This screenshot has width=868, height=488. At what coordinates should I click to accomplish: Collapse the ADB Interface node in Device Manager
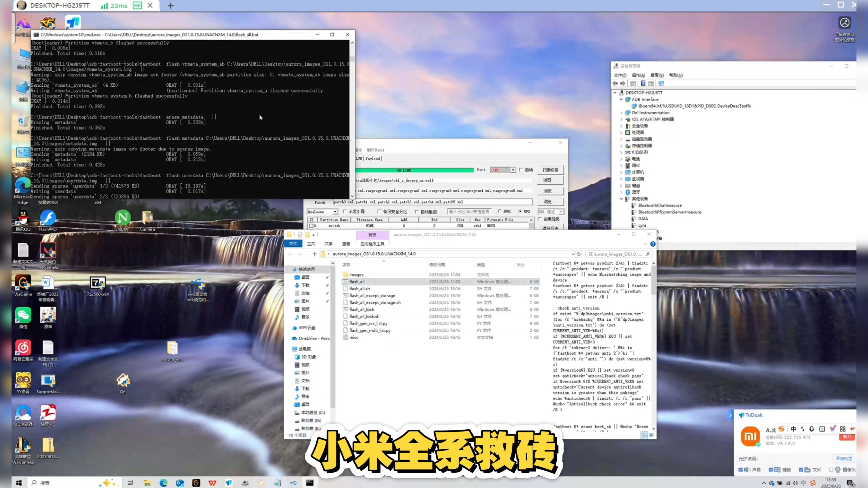point(621,99)
